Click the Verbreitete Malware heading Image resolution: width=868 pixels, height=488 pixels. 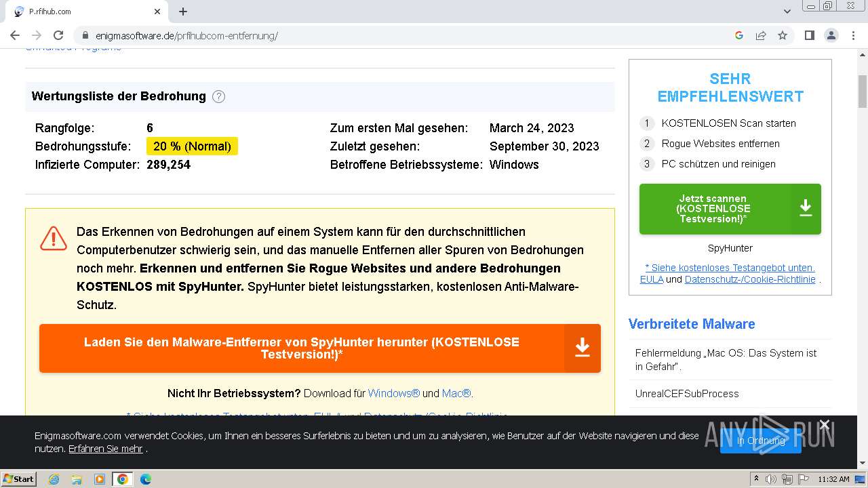(x=692, y=324)
